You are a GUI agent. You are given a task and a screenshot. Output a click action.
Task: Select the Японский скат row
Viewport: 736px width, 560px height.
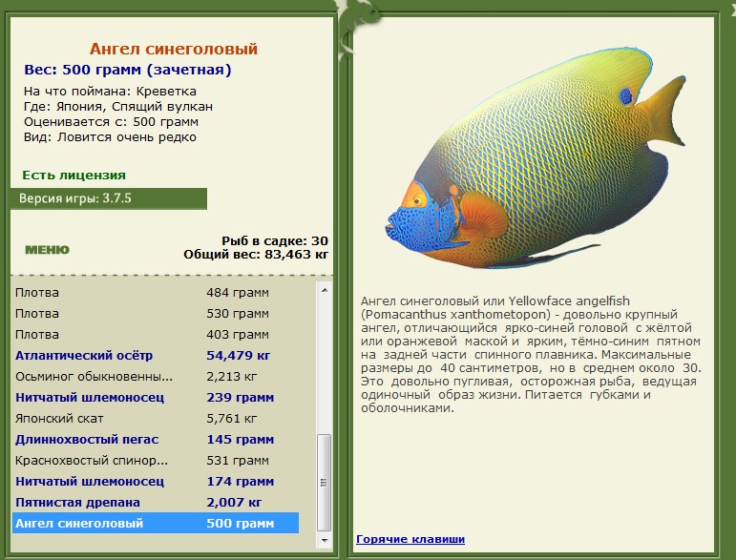pyautogui.click(x=156, y=419)
